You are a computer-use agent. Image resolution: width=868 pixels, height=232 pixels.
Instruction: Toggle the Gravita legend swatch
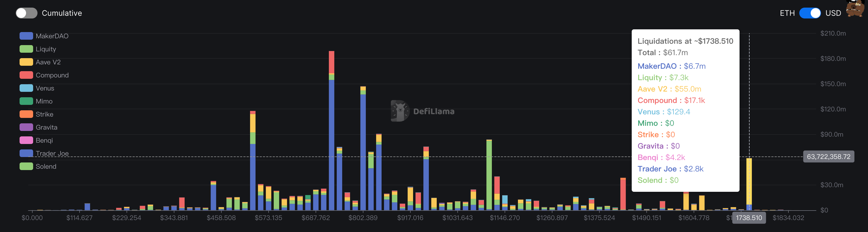(26, 127)
